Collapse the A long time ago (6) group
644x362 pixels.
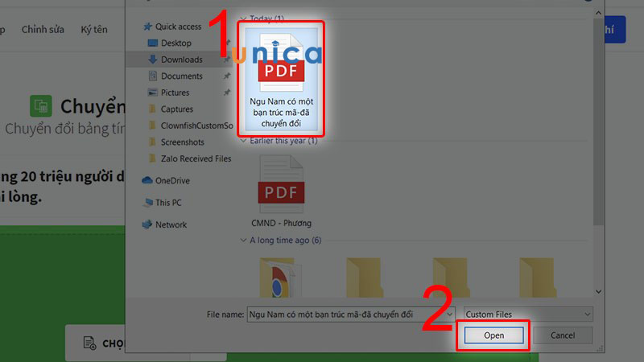tap(243, 240)
